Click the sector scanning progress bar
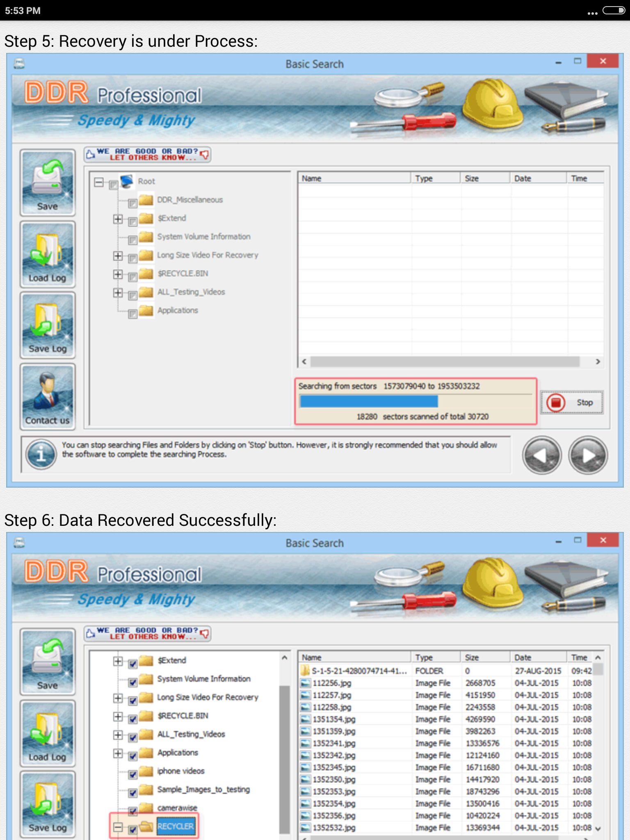 click(x=415, y=401)
